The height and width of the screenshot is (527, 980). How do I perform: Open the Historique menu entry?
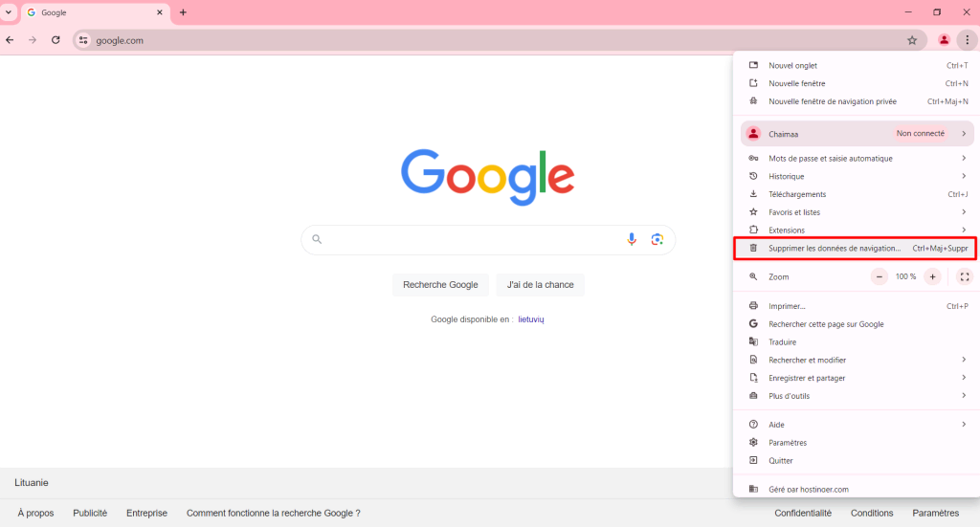point(857,177)
